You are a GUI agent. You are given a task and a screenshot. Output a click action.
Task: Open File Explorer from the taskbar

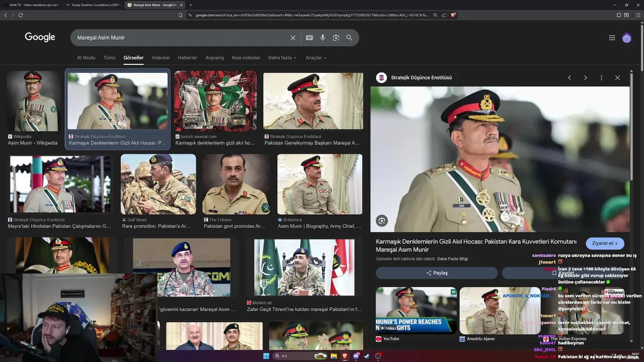(x=334, y=356)
